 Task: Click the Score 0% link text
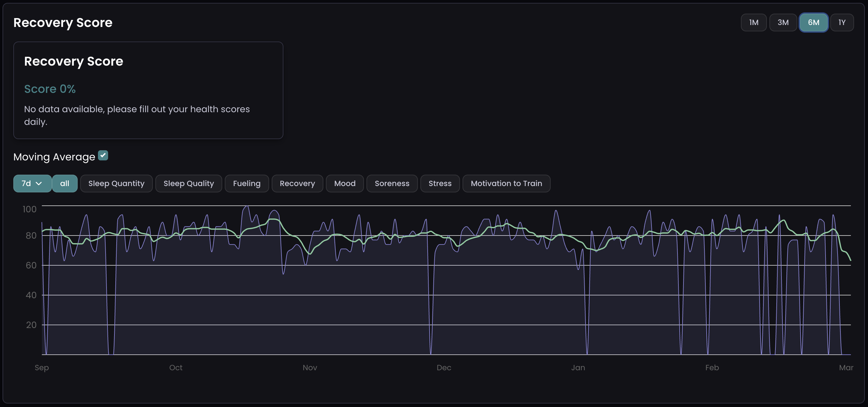49,89
